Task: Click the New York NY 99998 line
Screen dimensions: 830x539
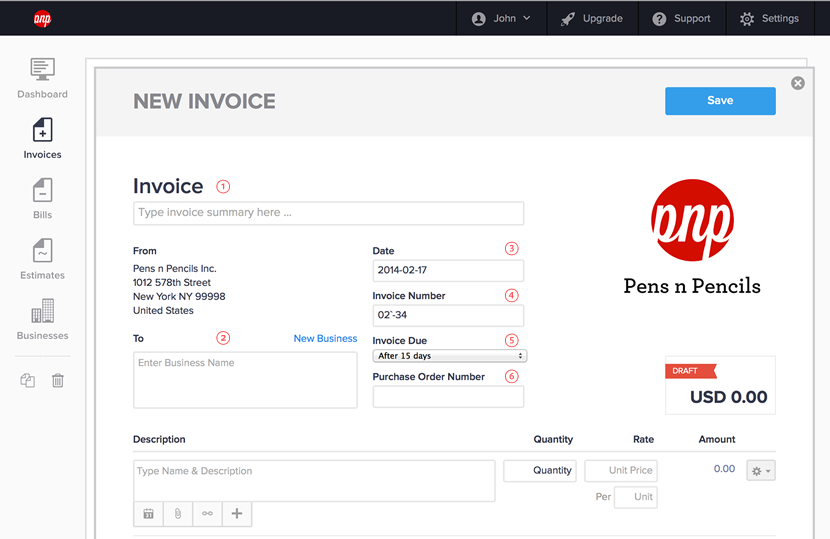Action: pyautogui.click(x=179, y=297)
